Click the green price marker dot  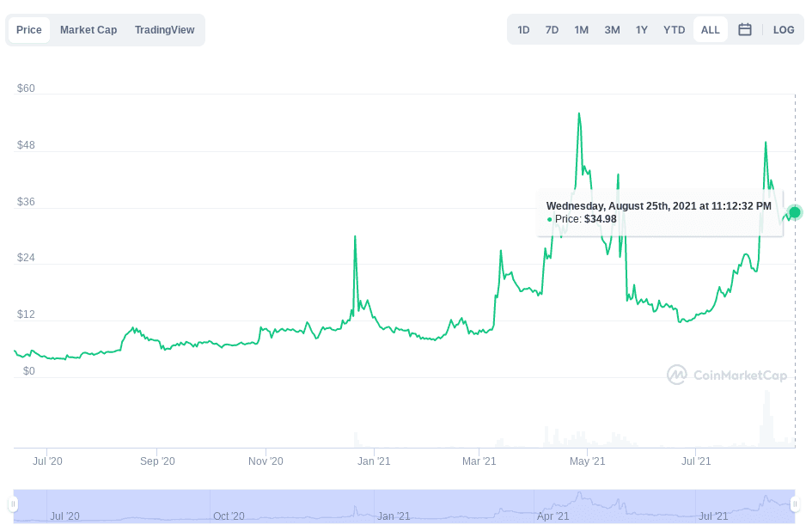(x=795, y=212)
